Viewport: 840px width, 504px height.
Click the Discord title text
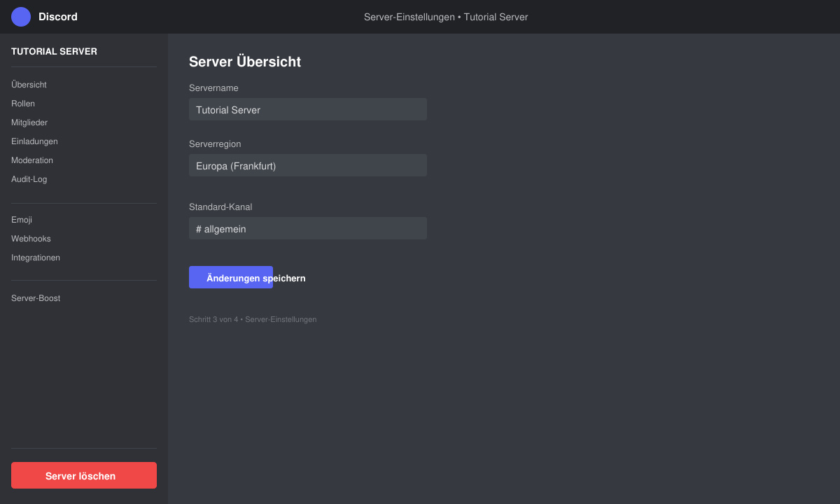tap(58, 17)
